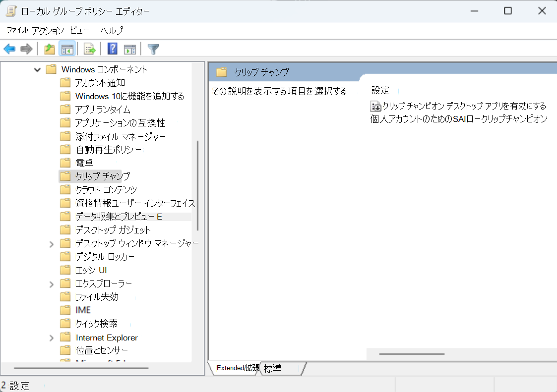Toggle the show/hide console tree icon
557x392 pixels.
[67, 49]
